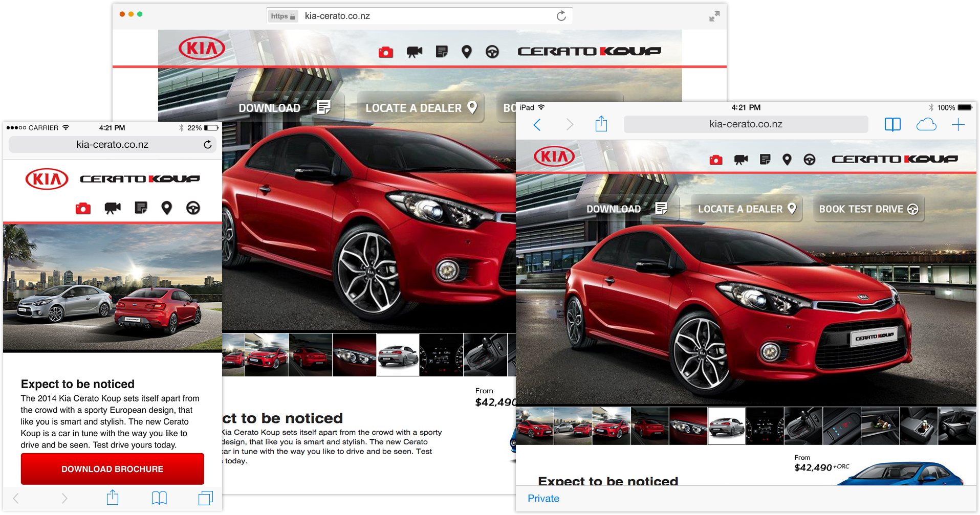This screenshot has height=515, width=980.
Task: Tap the video camera icon on iPhone page
Action: pyautogui.click(x=113, y=208)
